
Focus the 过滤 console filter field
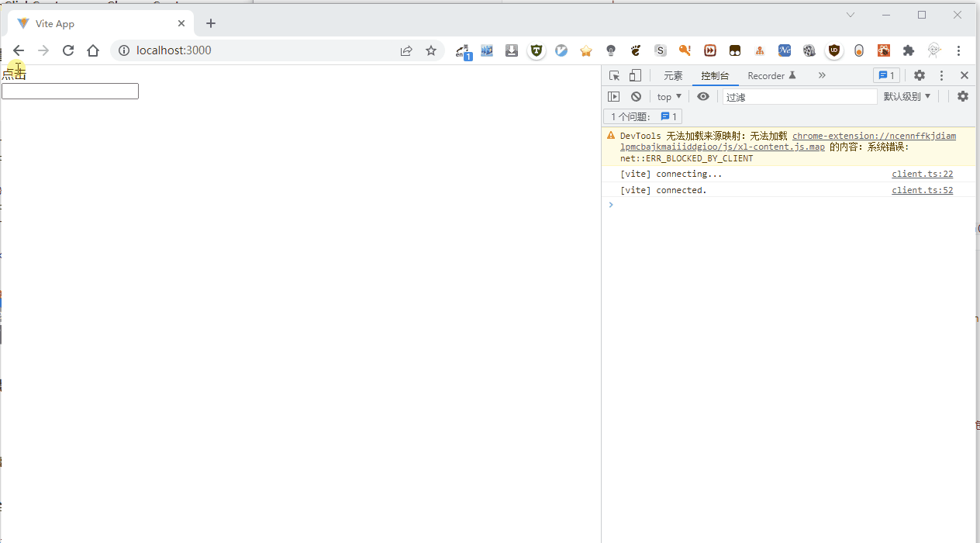[799, 97]
